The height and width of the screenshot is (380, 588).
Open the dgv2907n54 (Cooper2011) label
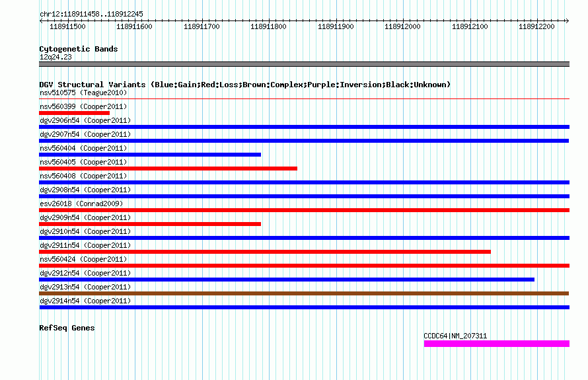85,134
